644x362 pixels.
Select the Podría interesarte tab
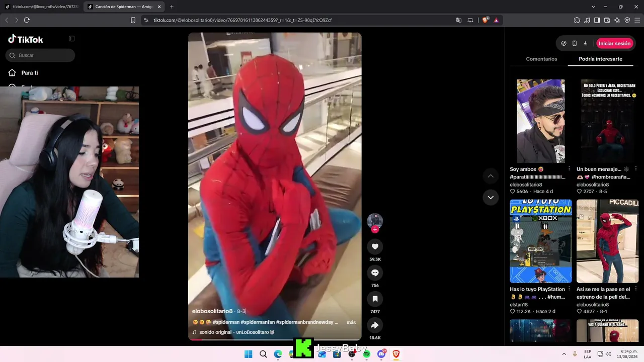(x=600, y=59)
